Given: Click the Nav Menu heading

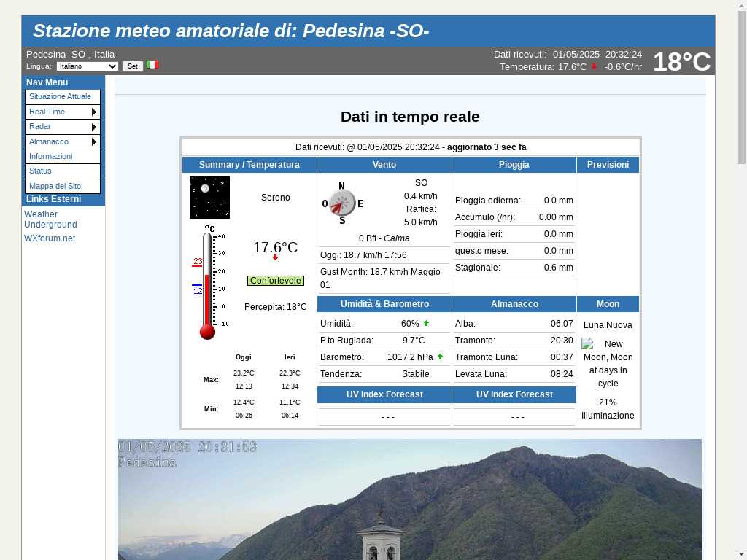Looking at the screenshot, I should click(47, 82).
